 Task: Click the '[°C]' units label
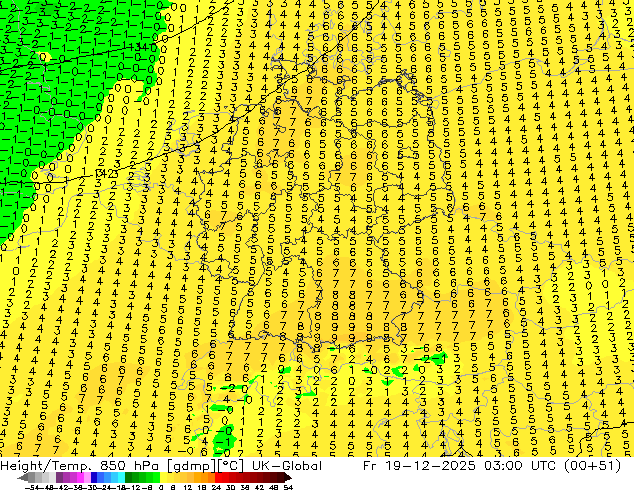[x=232, y=466]
